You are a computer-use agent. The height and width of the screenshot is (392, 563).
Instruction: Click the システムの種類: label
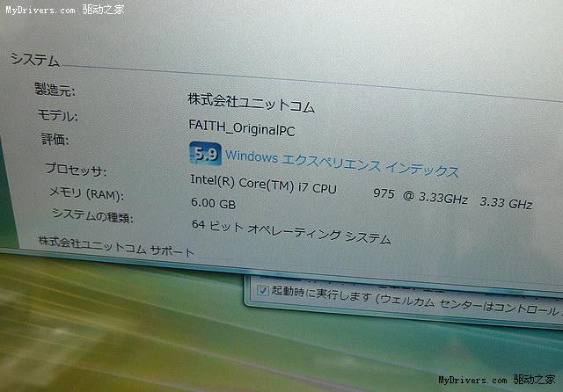(x=92, y=215)
